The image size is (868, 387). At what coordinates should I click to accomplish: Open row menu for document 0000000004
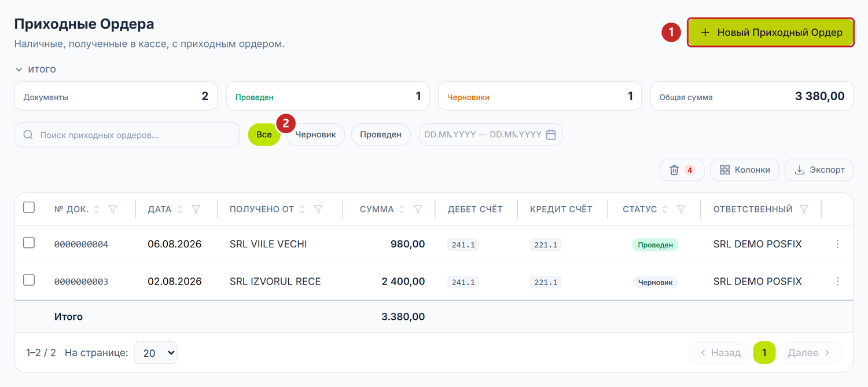click(837, 244)
